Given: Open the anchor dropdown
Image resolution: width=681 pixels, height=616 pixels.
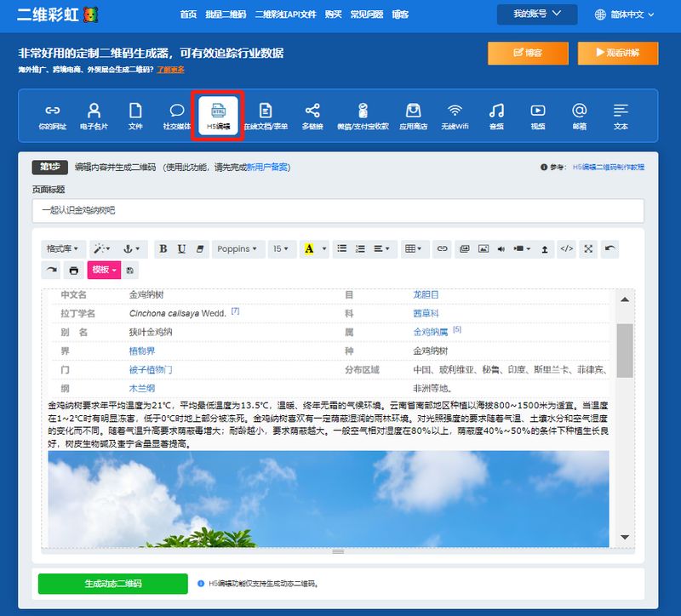Looking at the screenshot, I should pos(132,248).
